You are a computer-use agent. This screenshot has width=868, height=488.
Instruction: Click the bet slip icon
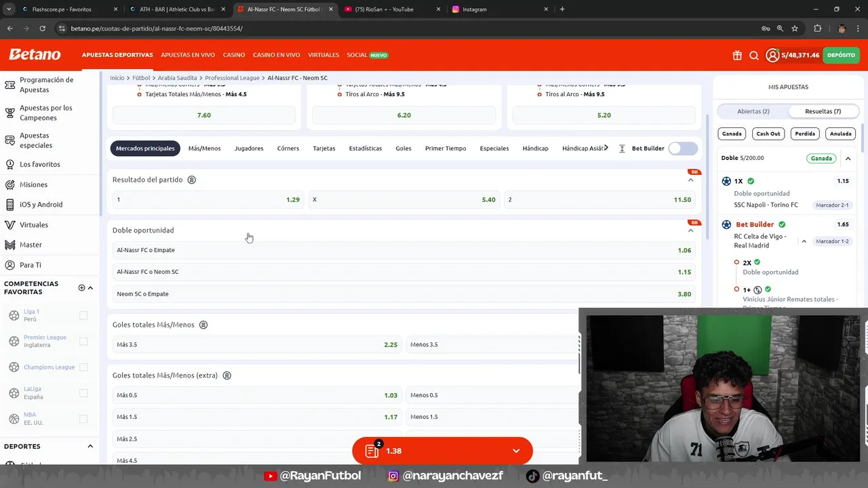coord(372,451)
